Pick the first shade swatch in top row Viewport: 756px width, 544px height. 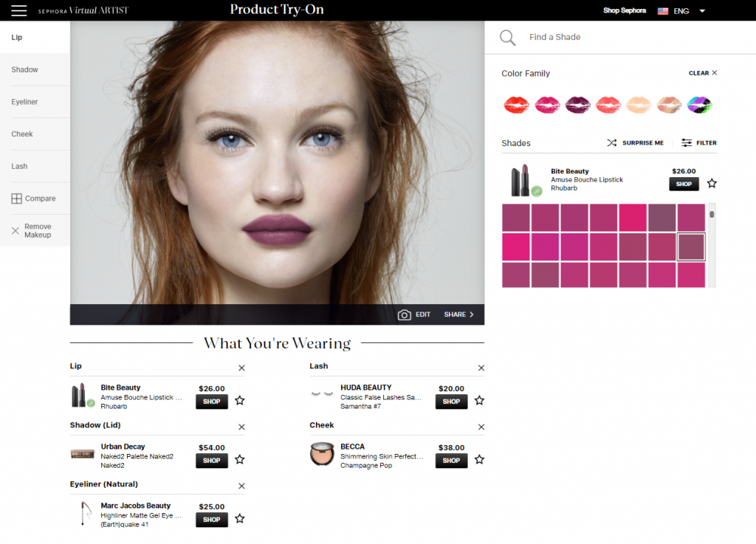[x=516, y=217]
